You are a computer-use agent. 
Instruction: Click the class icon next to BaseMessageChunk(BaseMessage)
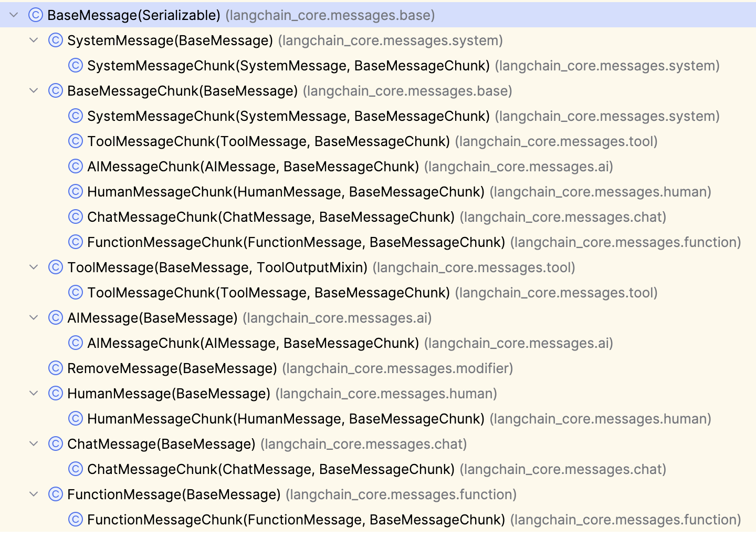coord(55,91)
